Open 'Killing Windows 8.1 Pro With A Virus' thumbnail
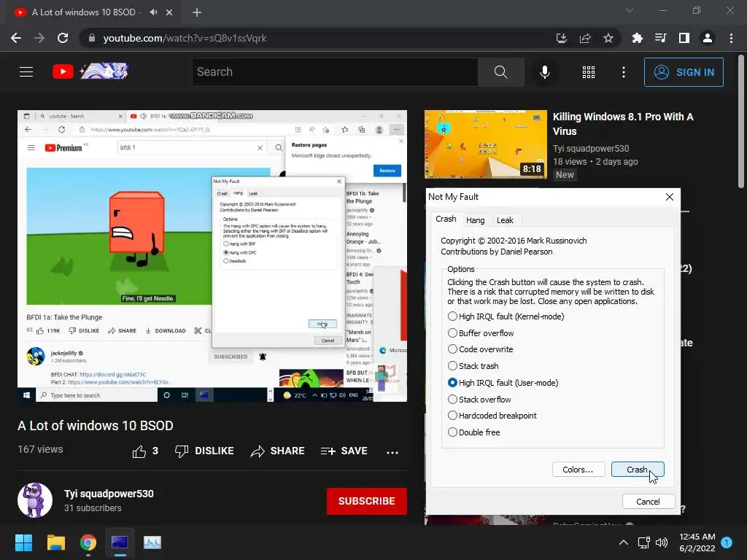This screenshot has width=747, height=560. [485, 144]
